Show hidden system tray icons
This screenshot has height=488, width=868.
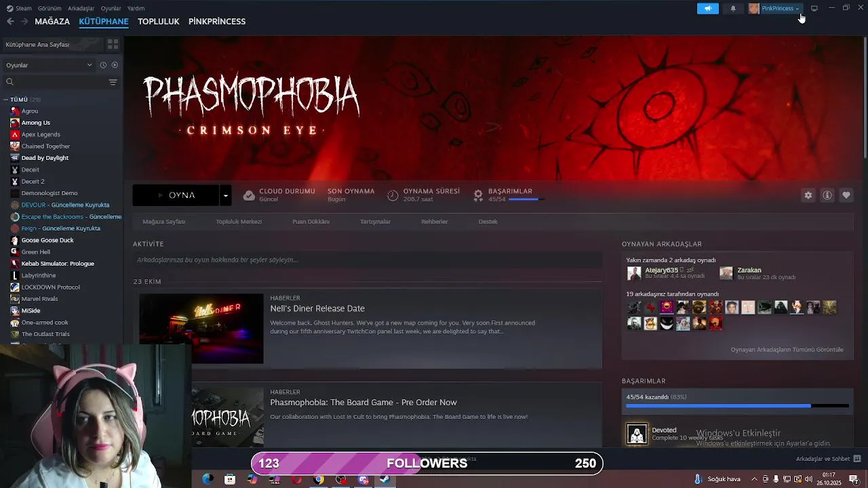click(754, 479)
